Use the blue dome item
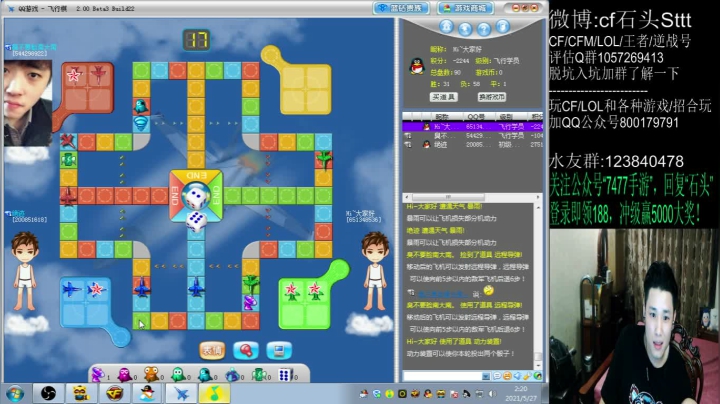 232,375
